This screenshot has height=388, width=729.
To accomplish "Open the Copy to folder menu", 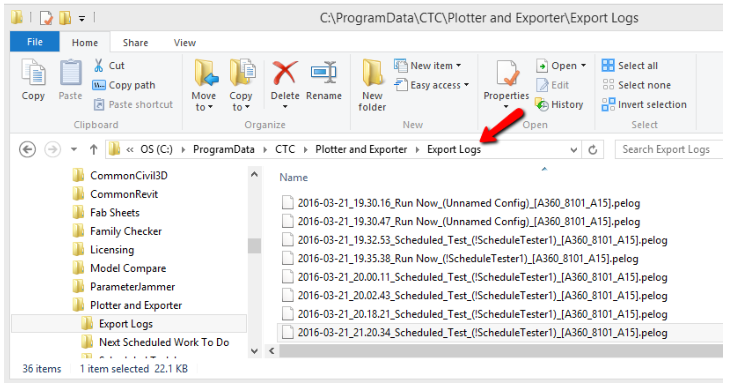I will (241, 85).
